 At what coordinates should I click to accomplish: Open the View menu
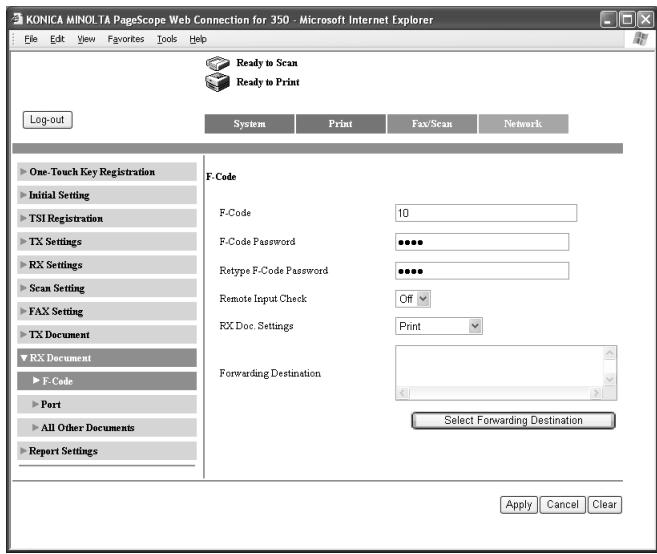(x=86, y=39)
